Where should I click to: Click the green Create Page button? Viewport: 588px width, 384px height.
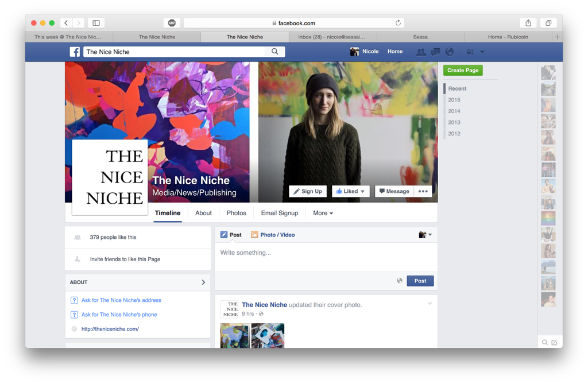coord(463,70)
